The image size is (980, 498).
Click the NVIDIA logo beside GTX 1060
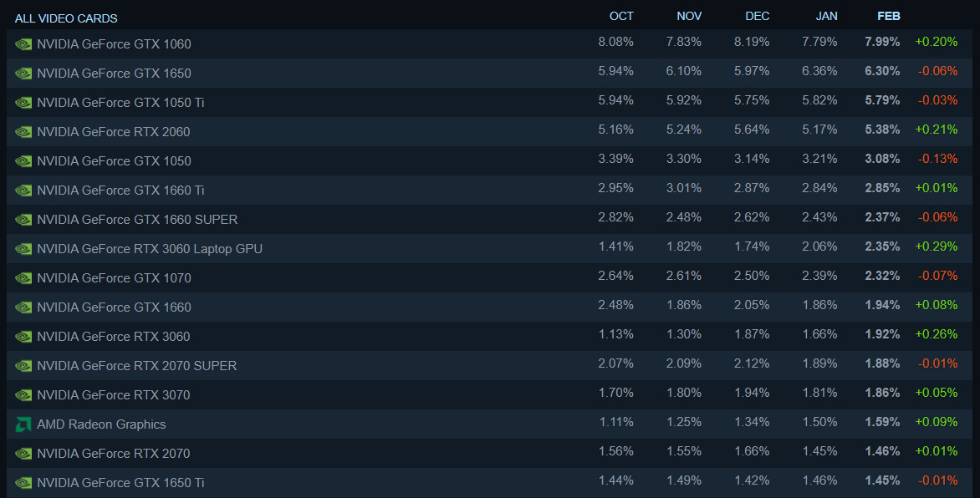[23, 44]
